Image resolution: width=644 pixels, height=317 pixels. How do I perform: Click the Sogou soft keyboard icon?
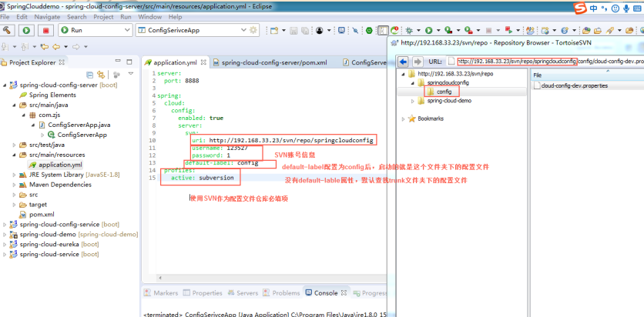coord(638,8)
